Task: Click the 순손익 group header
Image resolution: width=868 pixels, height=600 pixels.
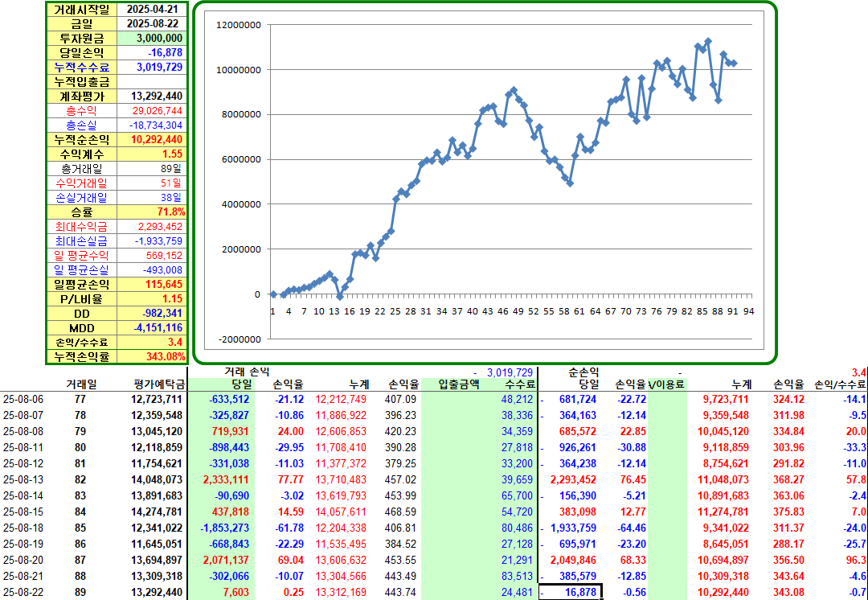Action: (584, 372)
